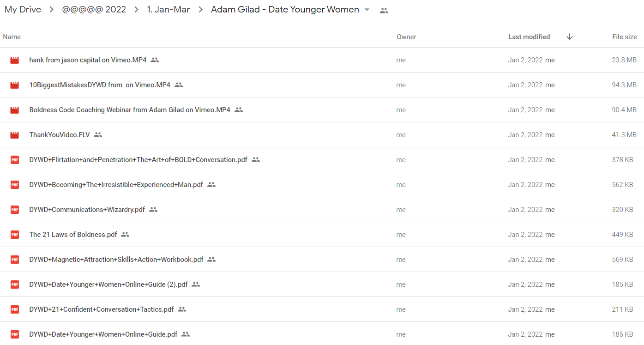This screenshot has width=644, height=345.
Task: Click modified date of ThankYouVideo.FLV row
Action: 525,135
